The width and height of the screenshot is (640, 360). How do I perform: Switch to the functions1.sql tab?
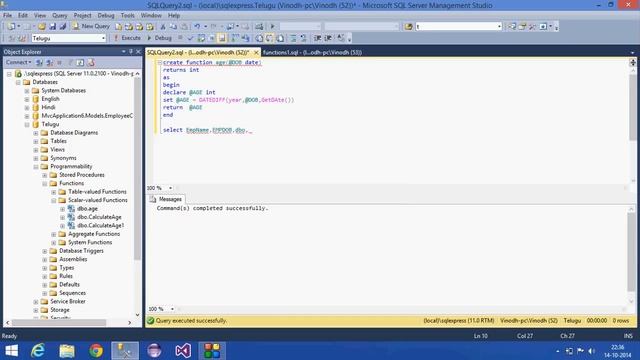point(312,52)
